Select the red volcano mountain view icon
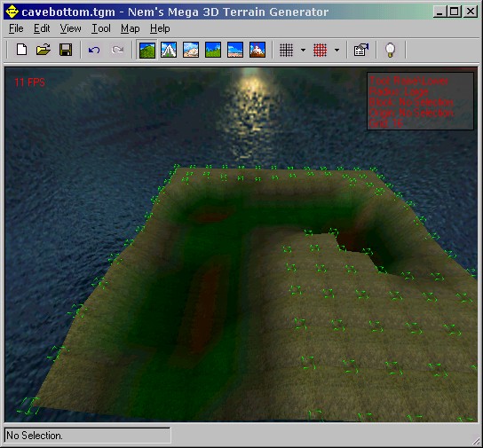Image resolution: width=483 pixels, height=448 pixels. tap(257, 50)
